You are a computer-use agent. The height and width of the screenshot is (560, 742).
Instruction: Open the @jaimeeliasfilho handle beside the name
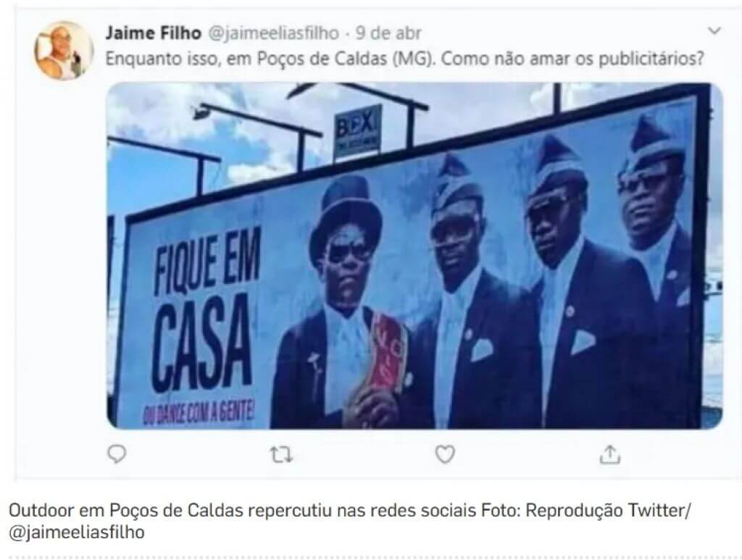tap(273, 33)
